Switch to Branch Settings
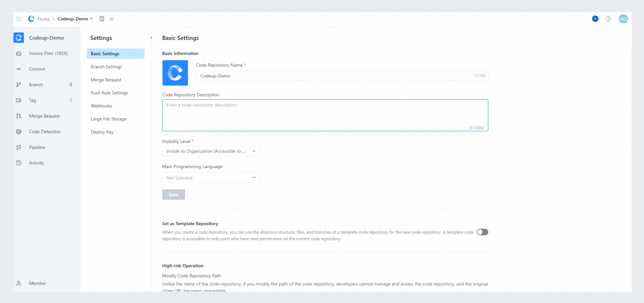This screenshot has height=303, width=644. coord(106,67)
